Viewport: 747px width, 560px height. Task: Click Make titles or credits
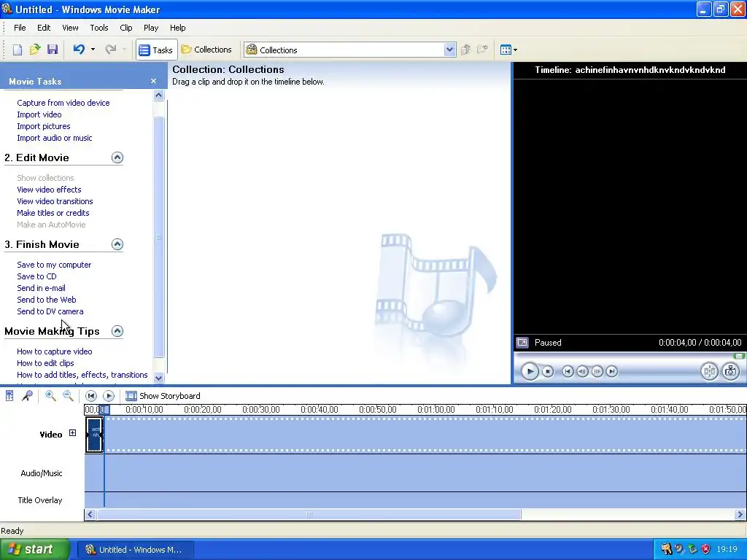tap(53, 213)
